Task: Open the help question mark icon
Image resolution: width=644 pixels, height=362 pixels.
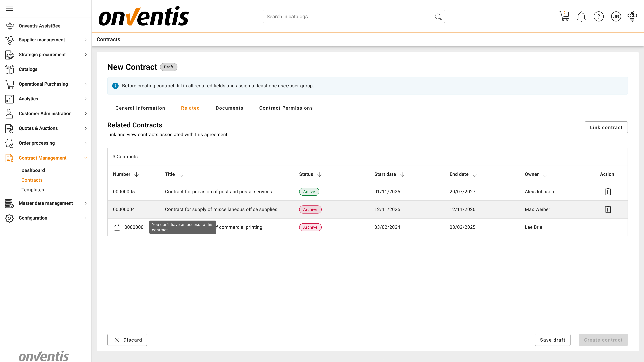Action: tap(599, 17)
